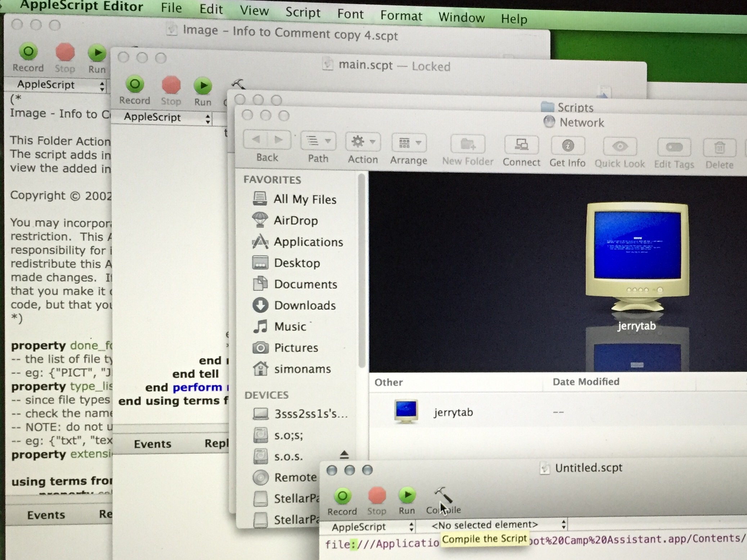The width and height of the screenshot is (747, 560).
Task: Open the File menu
Action: pos(171,7)
